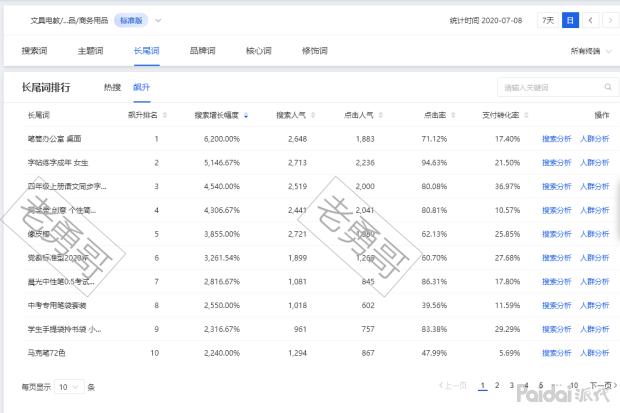Open 人群分析 for rank 2 row

(595, 163)
